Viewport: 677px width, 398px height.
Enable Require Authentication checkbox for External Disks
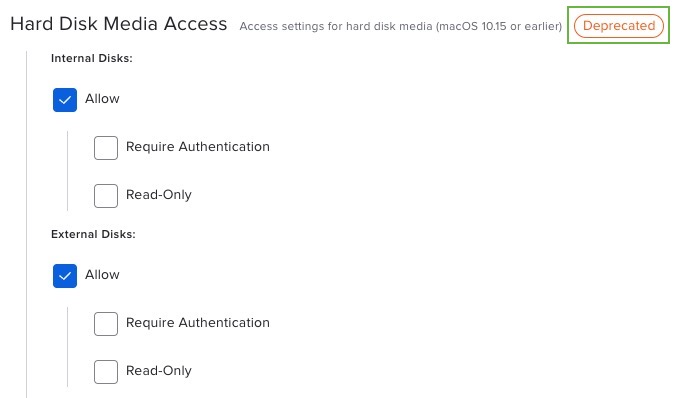point(106,324)
